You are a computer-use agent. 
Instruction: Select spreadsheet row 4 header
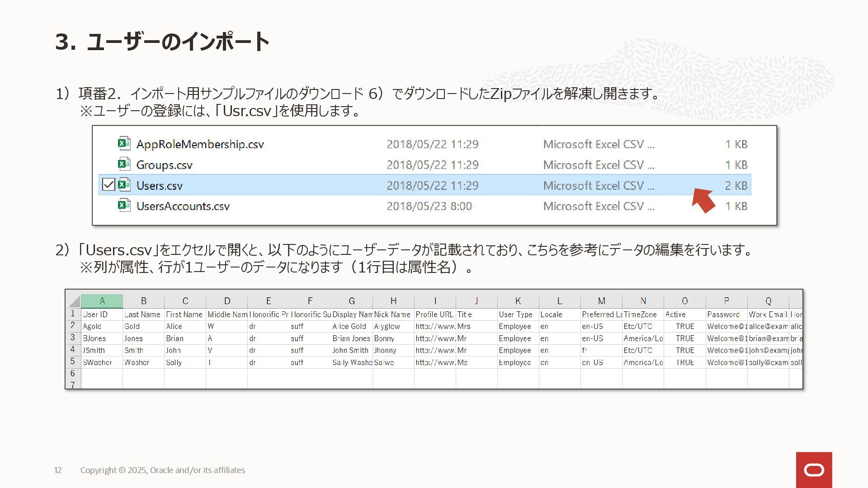(x=73, y=350)
